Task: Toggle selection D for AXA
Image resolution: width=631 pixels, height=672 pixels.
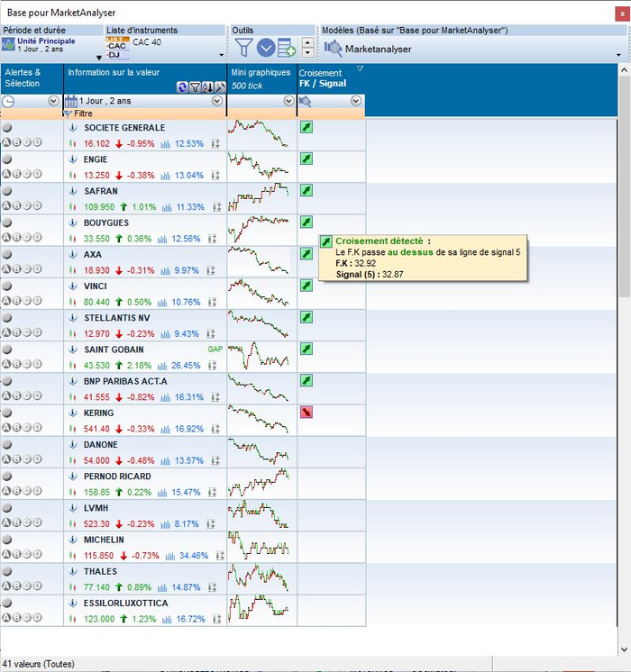Action: [37, 269]
